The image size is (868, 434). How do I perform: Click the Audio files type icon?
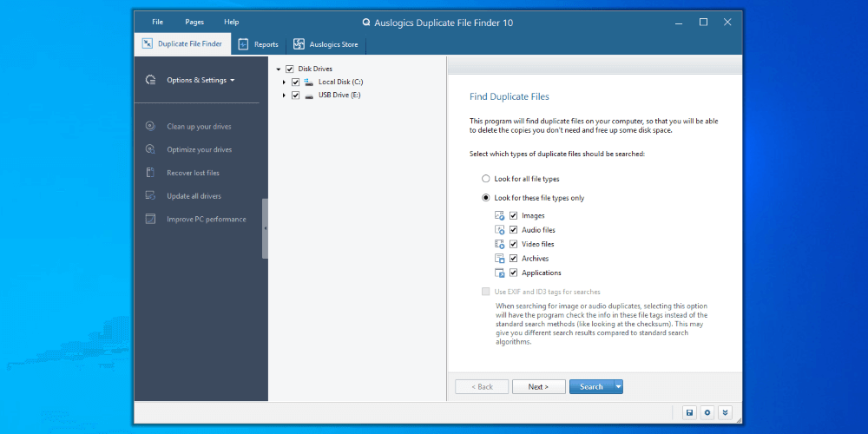[x=499, y=230]
